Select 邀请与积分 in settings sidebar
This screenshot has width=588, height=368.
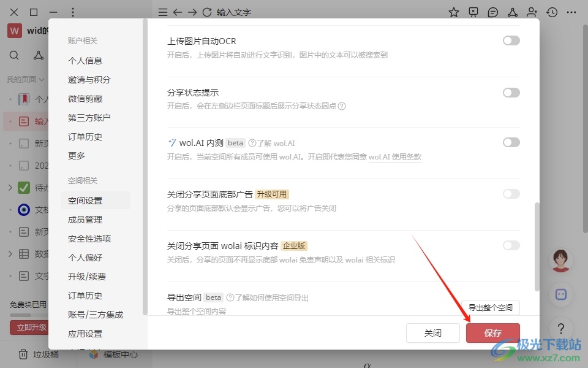tap(89, 80)
